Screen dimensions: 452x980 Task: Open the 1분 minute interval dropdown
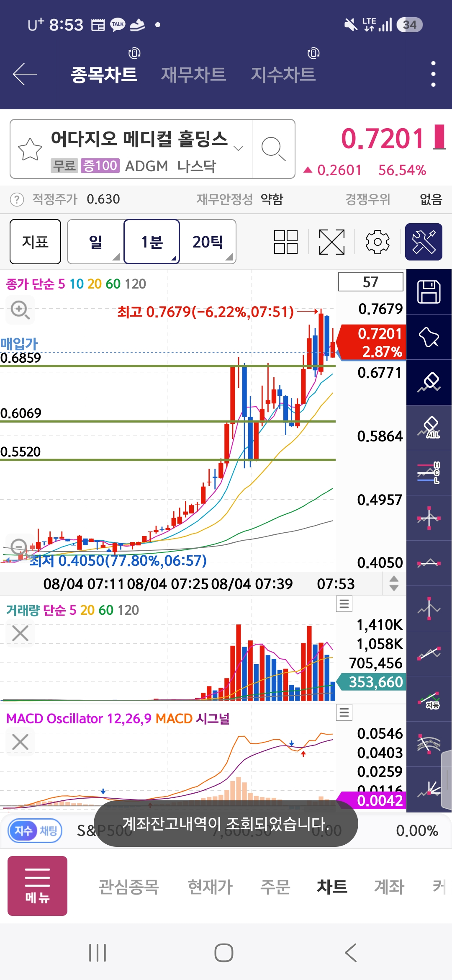(152, 242)
